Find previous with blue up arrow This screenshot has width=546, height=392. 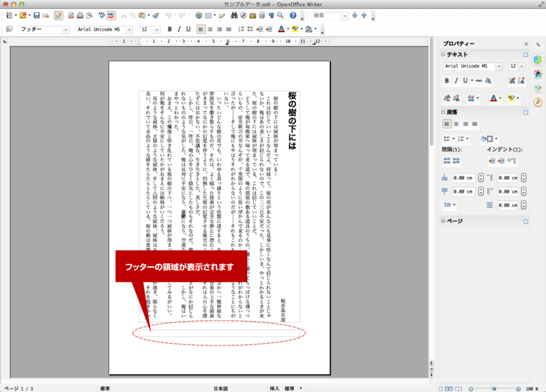coord(364,15)
